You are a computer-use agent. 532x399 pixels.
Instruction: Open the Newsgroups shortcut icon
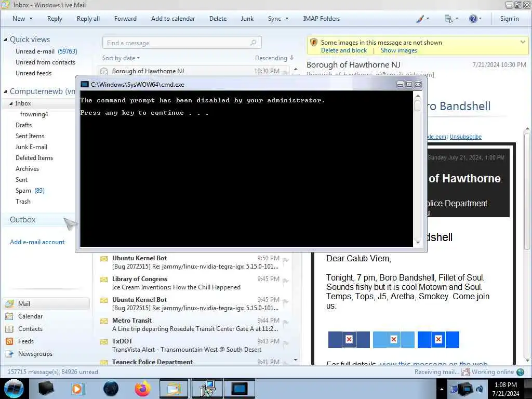9,354
